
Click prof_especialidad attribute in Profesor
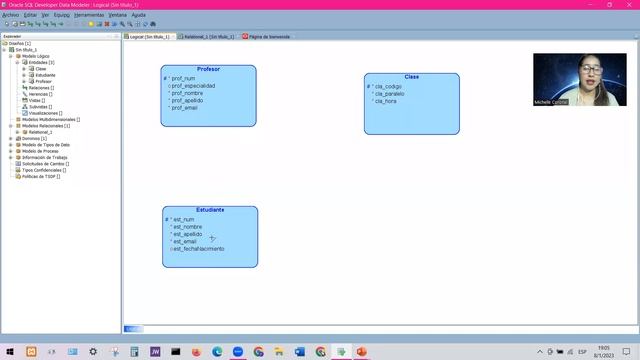coord(193,86)
